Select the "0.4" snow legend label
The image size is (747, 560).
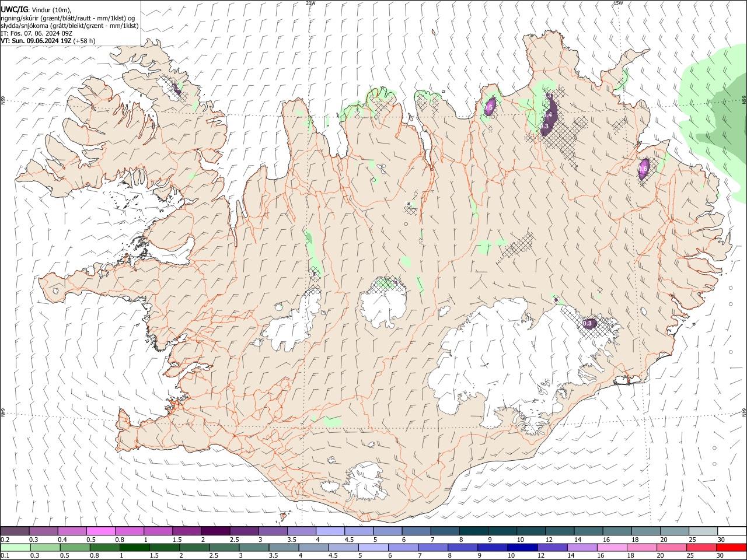pos(62,540)
